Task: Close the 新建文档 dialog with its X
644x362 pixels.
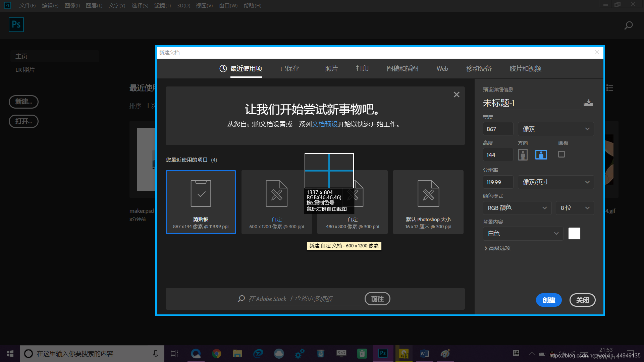Action: click(x=597, y=52)
